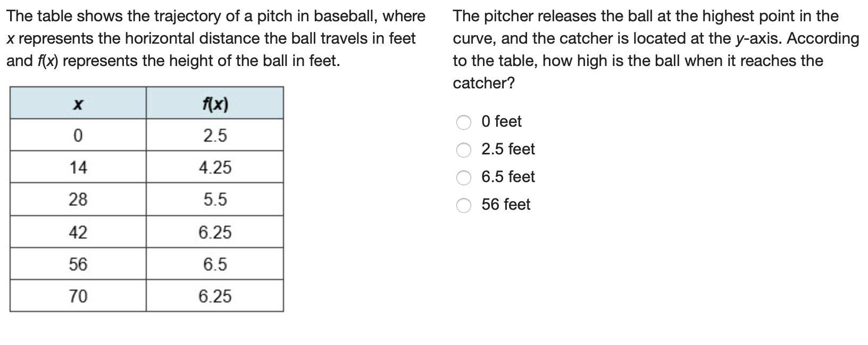The height and width of the screenshot is (345, 868).
Task: Click the pitch trajectory description paragraph
Action: tap(215, 38)
